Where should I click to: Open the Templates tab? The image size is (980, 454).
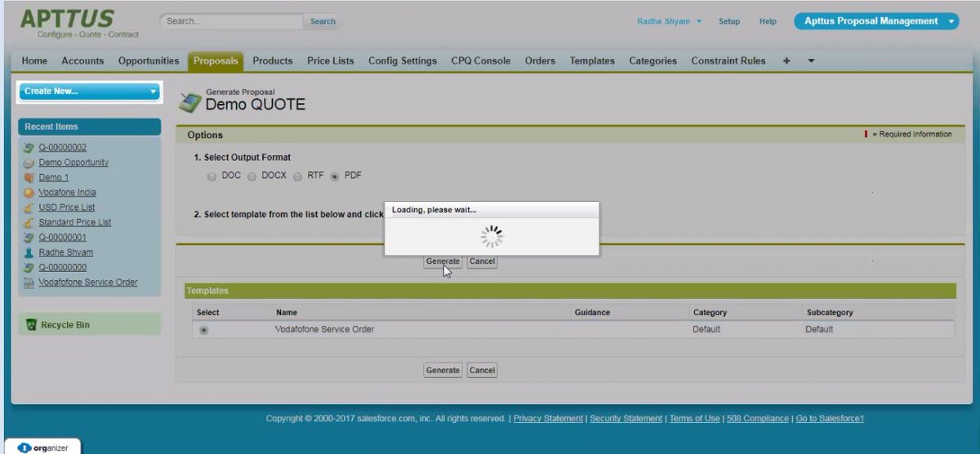point(592,60)
